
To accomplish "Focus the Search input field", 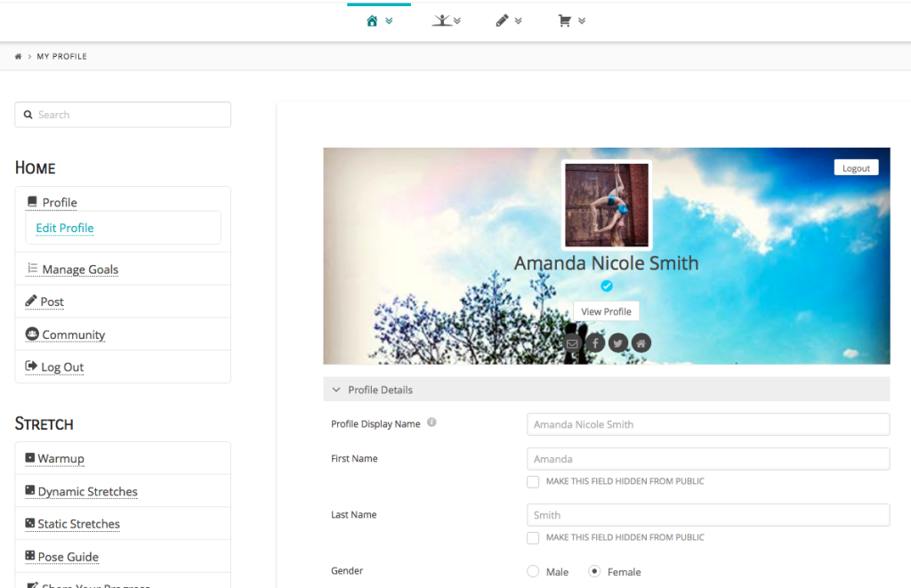I will tap(123, 115).
